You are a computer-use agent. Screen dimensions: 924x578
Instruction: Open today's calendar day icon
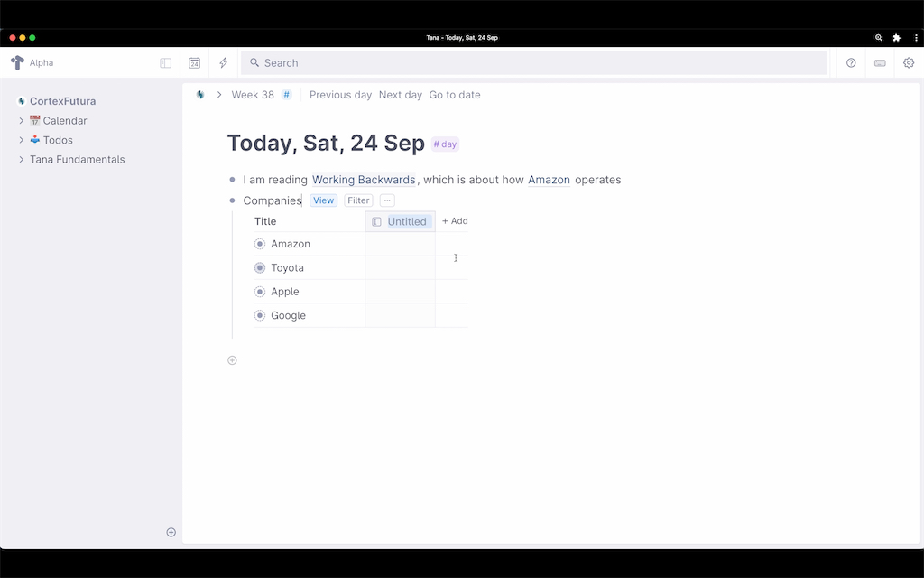point(195,63)
